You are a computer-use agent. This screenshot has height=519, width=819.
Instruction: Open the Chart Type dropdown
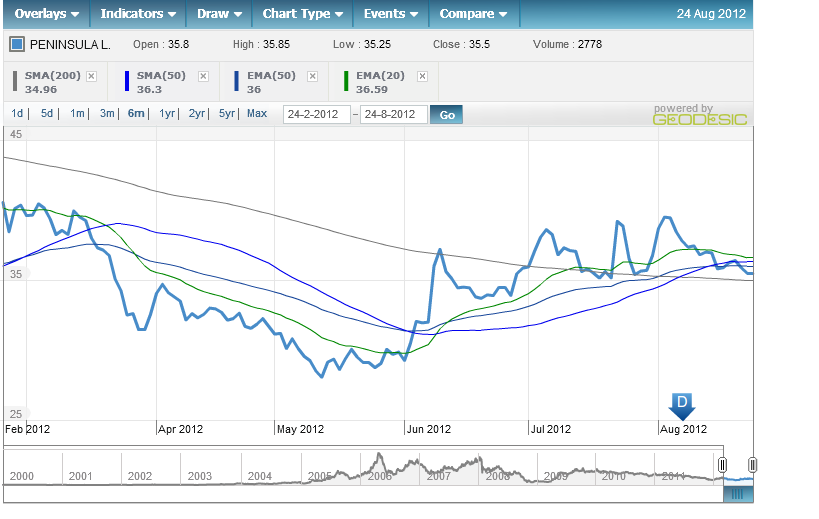302,14
